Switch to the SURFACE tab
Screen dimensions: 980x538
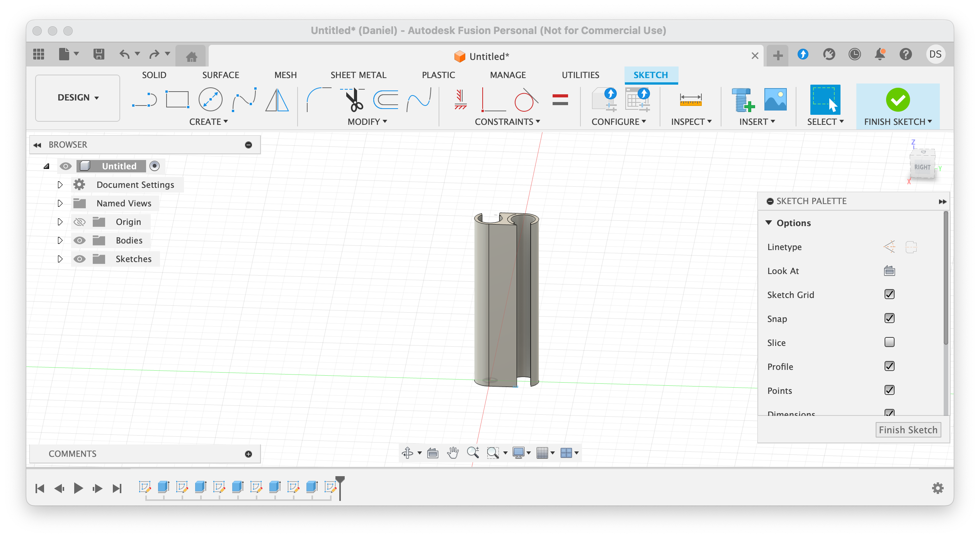click(221, 75)
